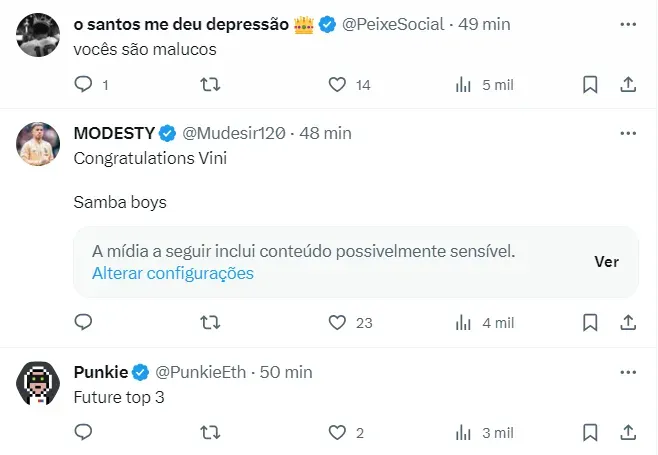Open the Punkie pixel-art avatar
The image size is (658, 455).
[38, 384]
